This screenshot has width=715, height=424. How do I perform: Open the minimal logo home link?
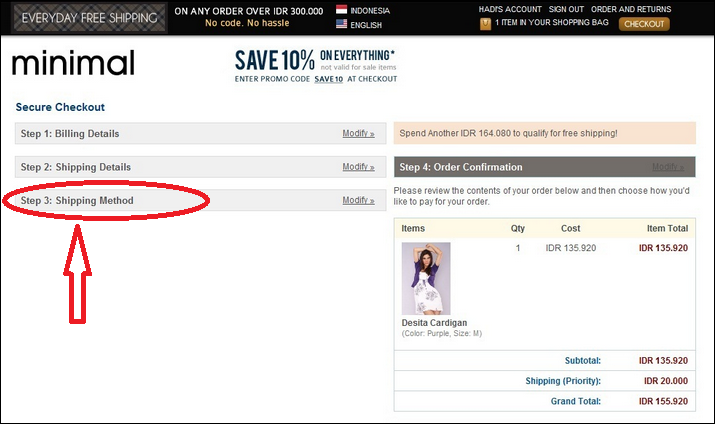tap(73, 63)
